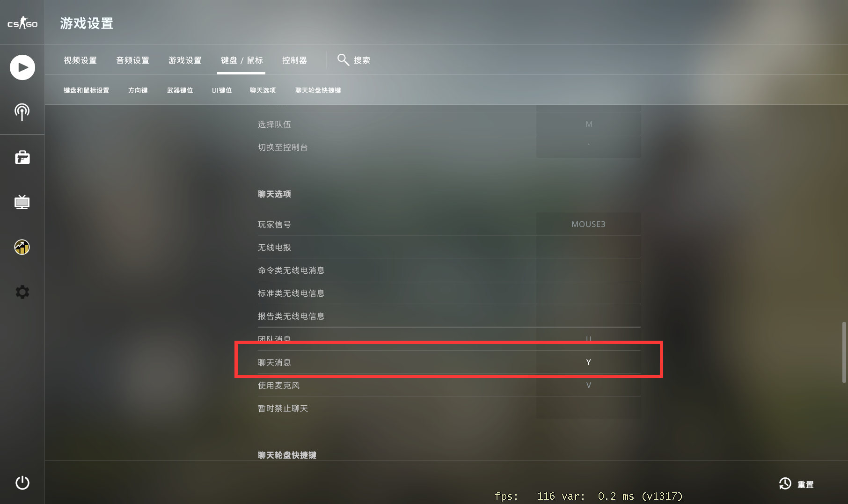Click the power quit icon
The height and width of the screenshot is (504, 848).
pos(22,482)
